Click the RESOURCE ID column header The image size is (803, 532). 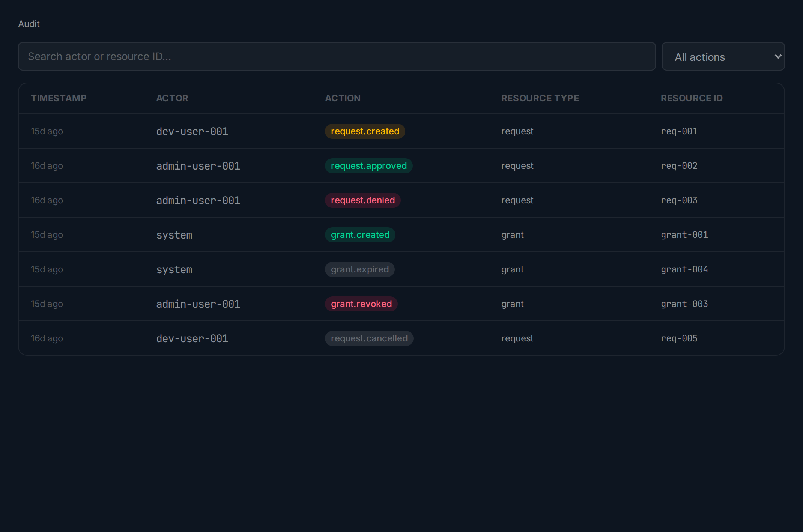[692, 98]
